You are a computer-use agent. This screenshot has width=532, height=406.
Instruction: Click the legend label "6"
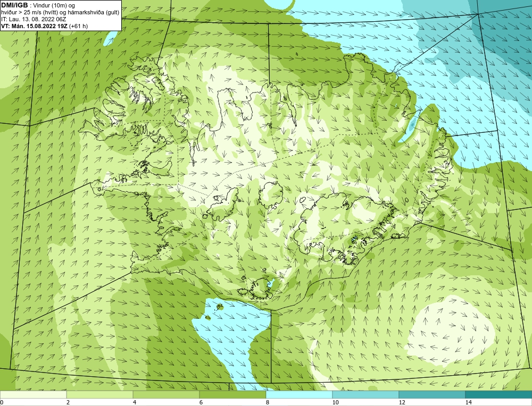pos(201,402)
